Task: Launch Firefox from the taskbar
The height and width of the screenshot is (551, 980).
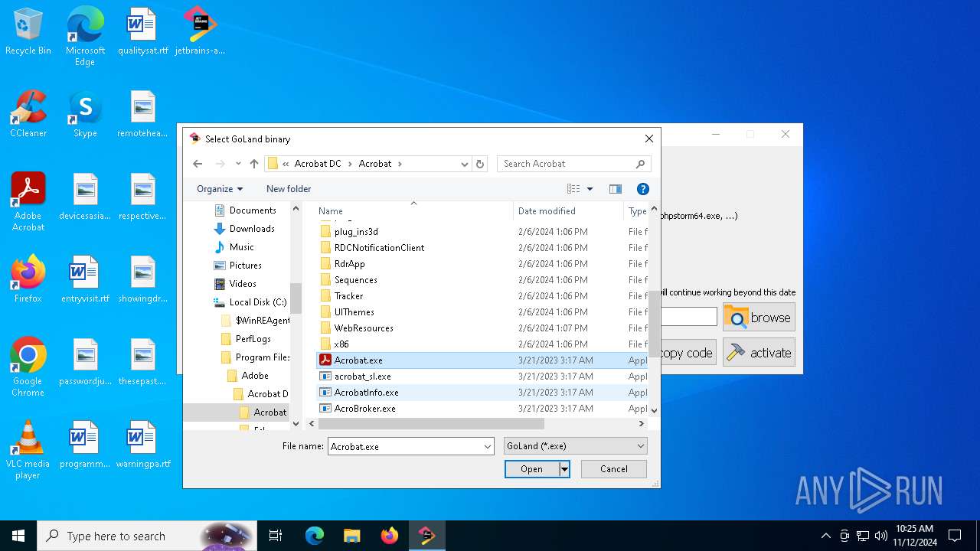Action: pyautogui.click(x=390, y=536)
